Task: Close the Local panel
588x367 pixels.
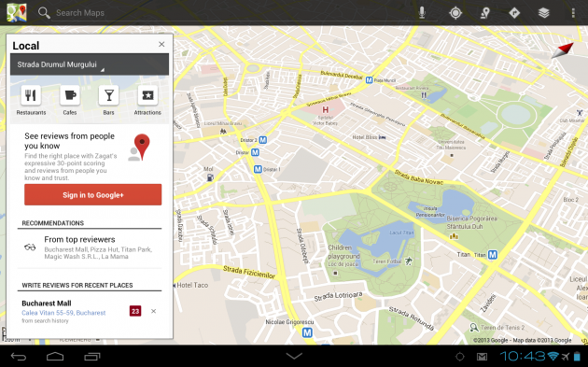Action: 161,44
